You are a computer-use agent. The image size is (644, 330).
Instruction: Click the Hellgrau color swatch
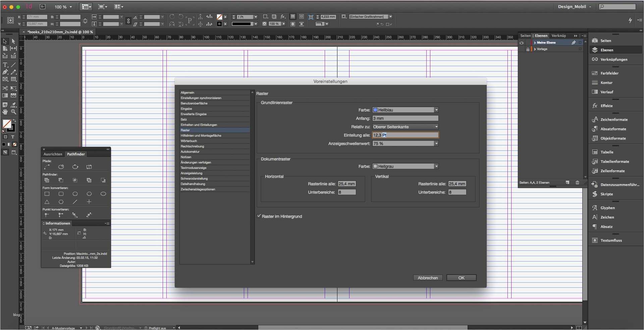click(x=376, y=166)
